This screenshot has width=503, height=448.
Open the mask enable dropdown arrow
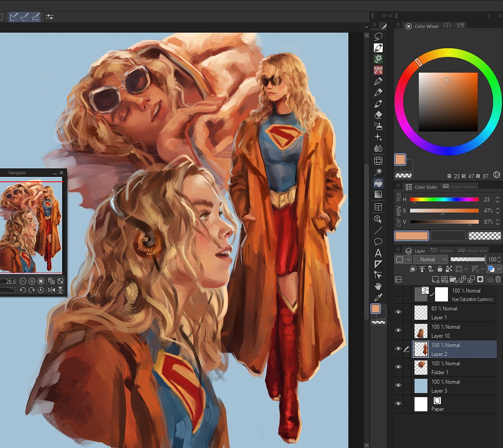click(x=466, y=269)
